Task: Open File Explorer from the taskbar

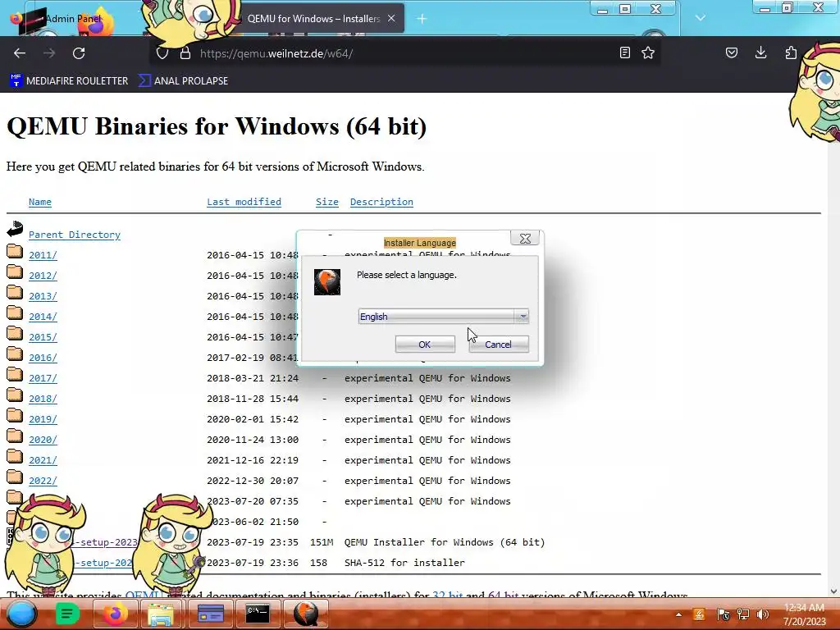Action: pos(161,614)
